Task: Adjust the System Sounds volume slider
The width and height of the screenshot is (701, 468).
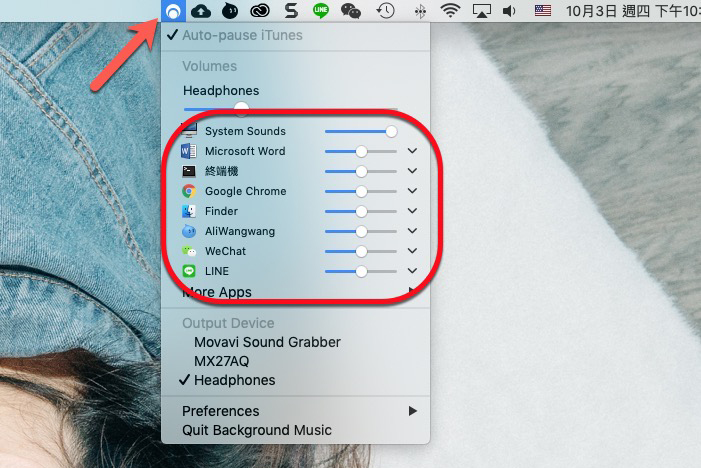Action: pos(361,131)
